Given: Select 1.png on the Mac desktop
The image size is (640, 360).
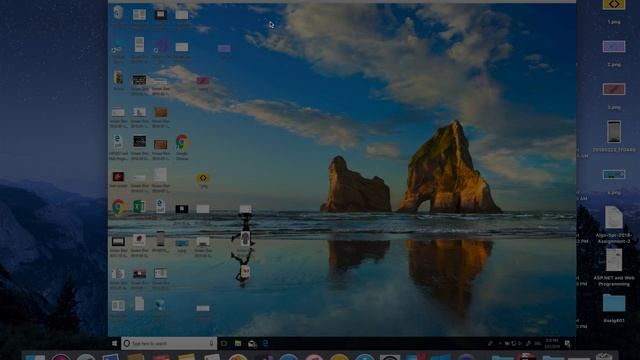Looking at the screenshot, I should (614, 12).
